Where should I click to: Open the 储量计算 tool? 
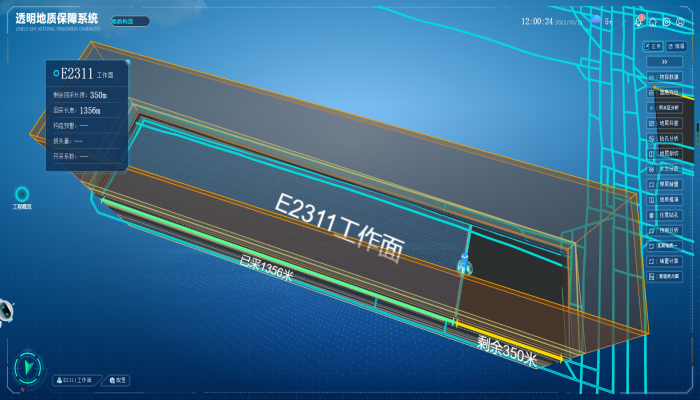pyautogui.click(x=665, y=261)
